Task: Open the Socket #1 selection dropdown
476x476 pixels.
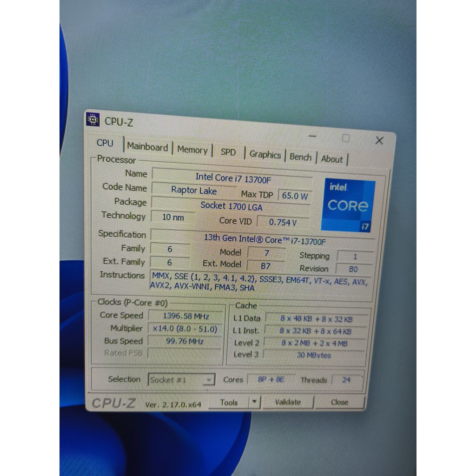Action: pyautogui.click(x=210, y=380)
